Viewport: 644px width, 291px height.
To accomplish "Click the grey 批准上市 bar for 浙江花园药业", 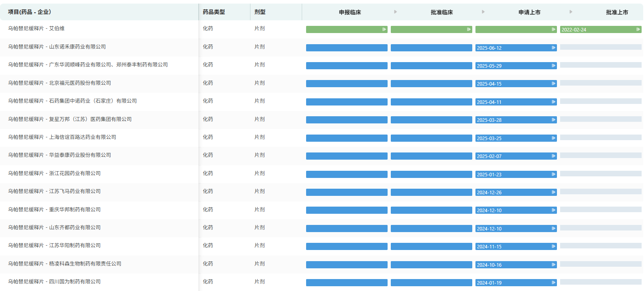I will pos(601,174).
